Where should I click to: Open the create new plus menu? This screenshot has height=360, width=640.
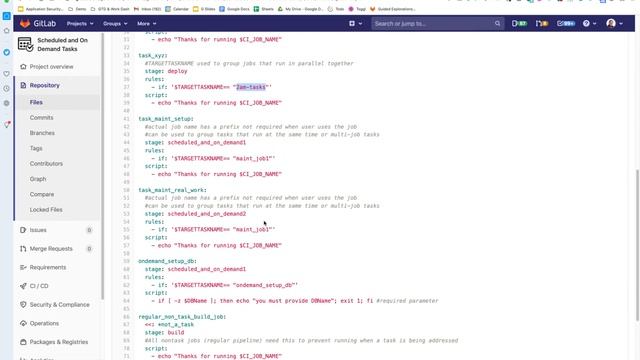(x=355, y=24)
